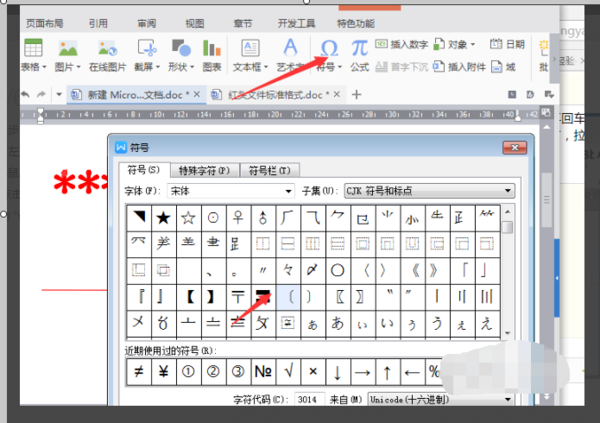Click the redo arrow in quick toolbar
Viewport: 600px width, 423px height.
point(41,94)
